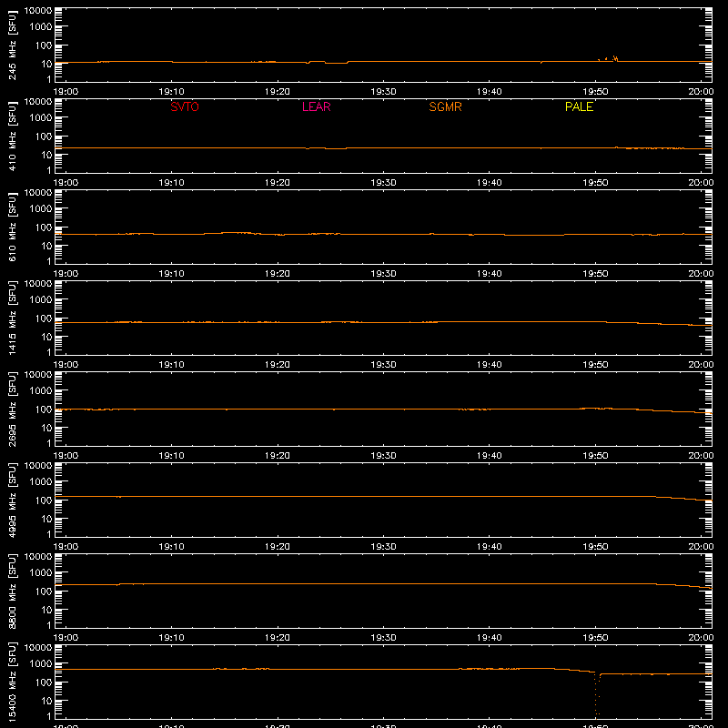
Task: Click the 10 y-tick on the 1415 MHz plot
Action: point(46,337)
